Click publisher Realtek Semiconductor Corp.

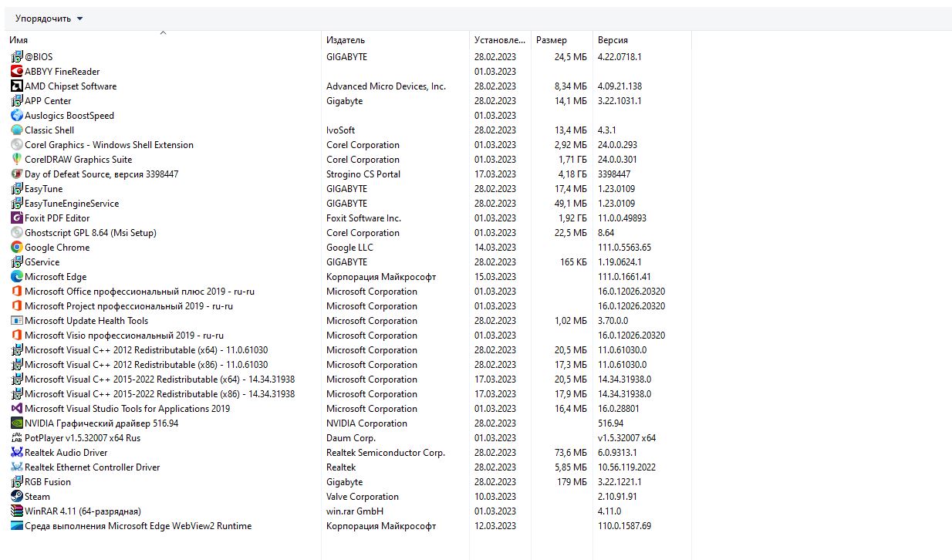pyautogui.click(x=386, y=453)
